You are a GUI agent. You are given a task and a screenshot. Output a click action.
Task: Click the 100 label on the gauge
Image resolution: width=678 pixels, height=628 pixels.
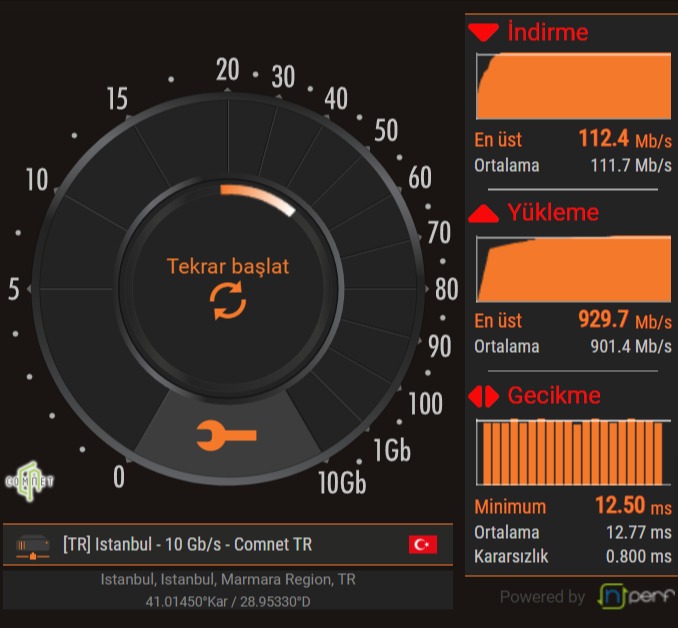(425, 404)
